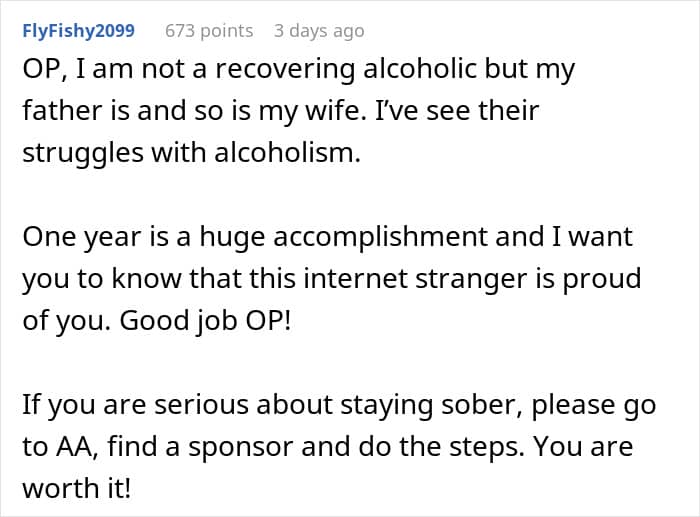Click the word accomplishment

tap(380, 237)
